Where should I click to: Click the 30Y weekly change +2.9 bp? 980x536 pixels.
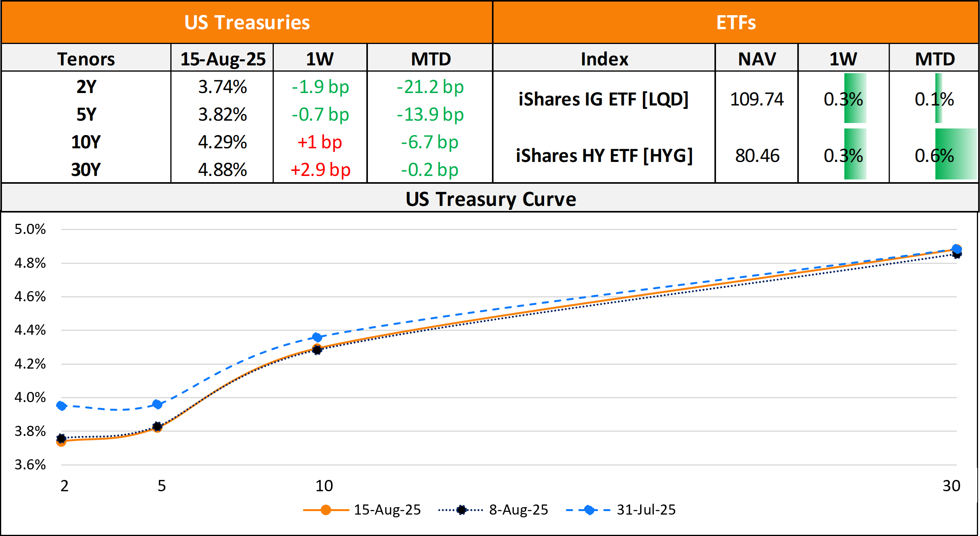click(320, 169)
